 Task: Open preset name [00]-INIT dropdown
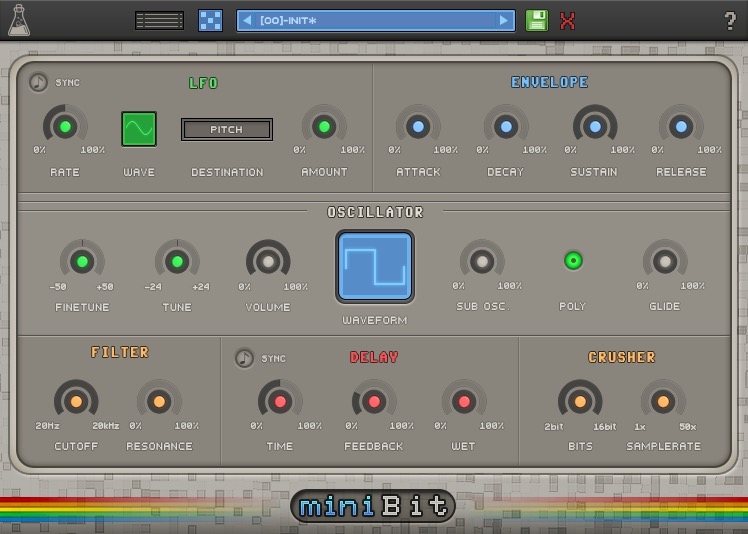click(375, 21)
